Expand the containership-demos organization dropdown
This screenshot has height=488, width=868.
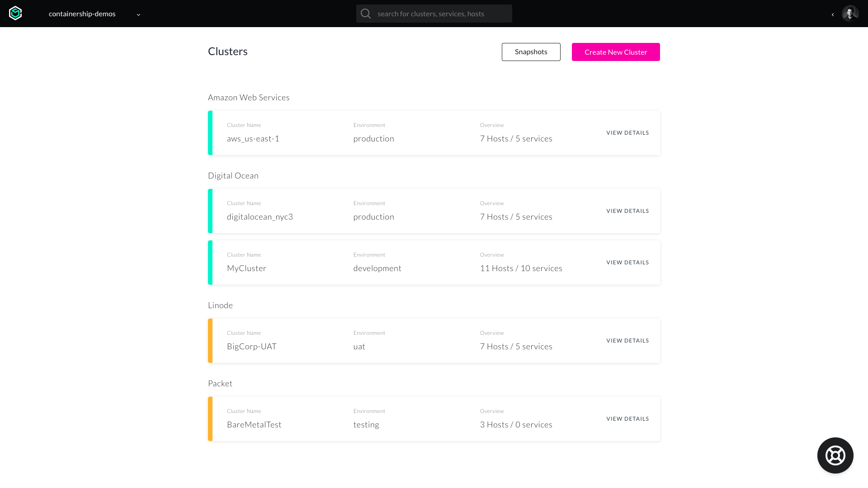click(x=138, y=14)
